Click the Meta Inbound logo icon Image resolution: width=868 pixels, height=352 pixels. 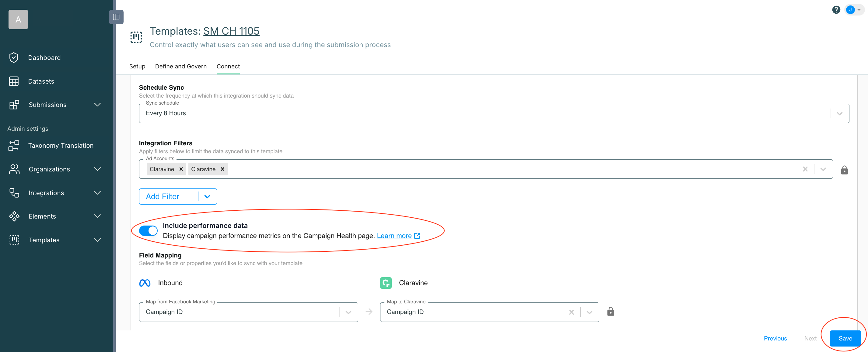145,283
